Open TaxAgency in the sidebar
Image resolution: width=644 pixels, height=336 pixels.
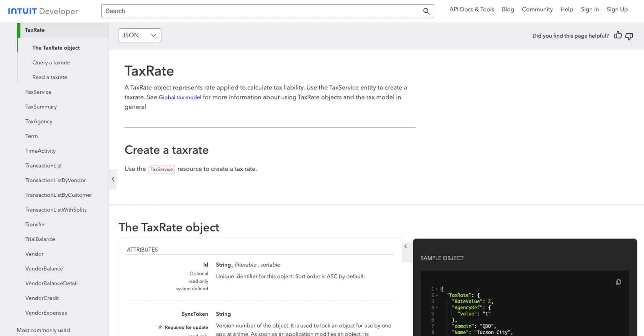(x=39, y=122)
